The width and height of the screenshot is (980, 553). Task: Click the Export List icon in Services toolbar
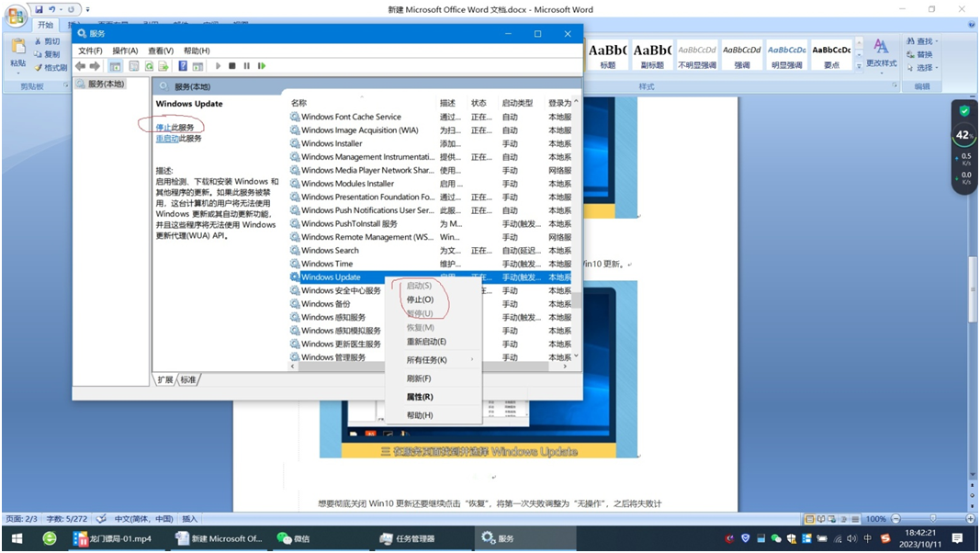click(x=163, y=66)
